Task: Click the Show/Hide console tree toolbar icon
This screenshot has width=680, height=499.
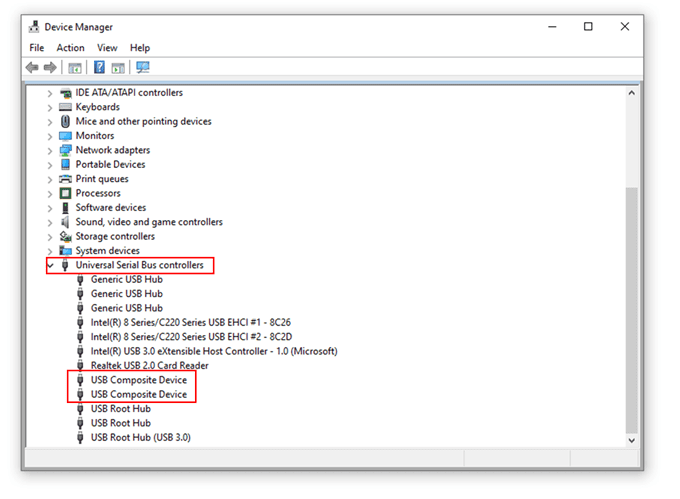Action: (74, 67)
